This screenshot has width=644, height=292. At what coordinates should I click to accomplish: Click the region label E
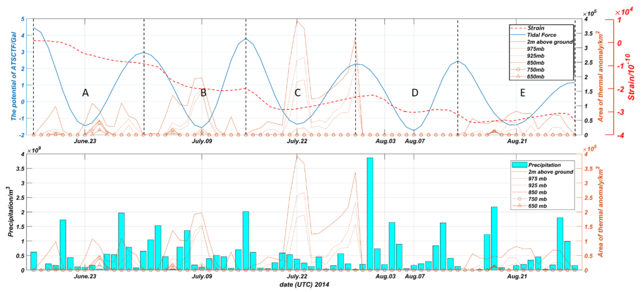point(522,93)
